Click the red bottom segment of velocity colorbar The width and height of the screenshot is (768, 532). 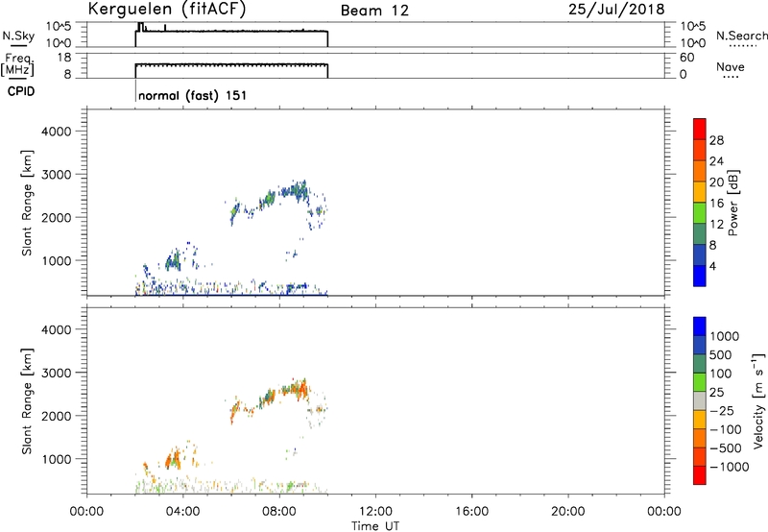[x=700, y=475]
